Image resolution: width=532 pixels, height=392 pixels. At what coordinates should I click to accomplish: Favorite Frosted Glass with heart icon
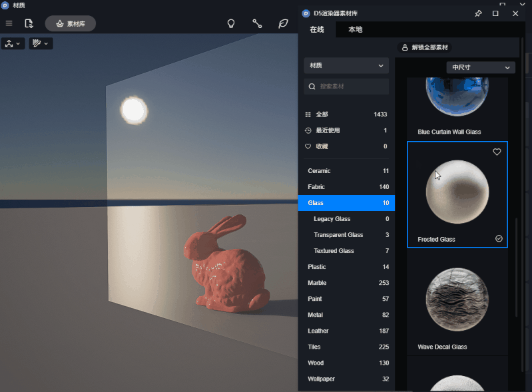(x=497, y=152)
